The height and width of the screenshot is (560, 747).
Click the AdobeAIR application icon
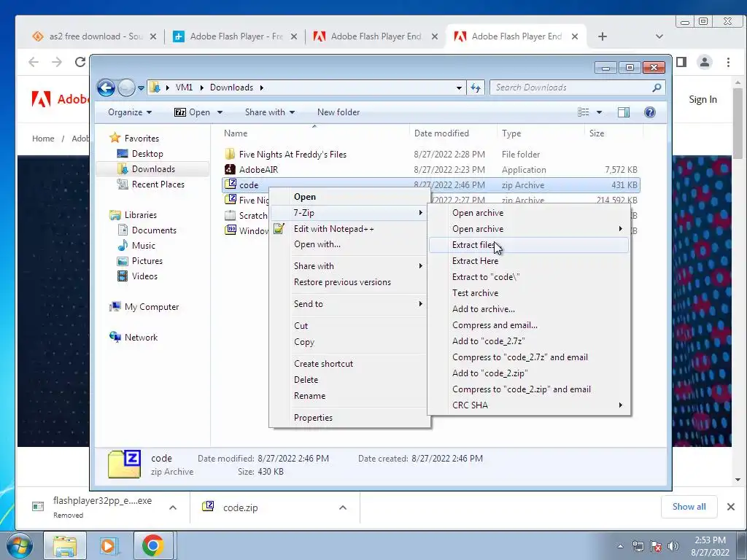pos(230,169)
